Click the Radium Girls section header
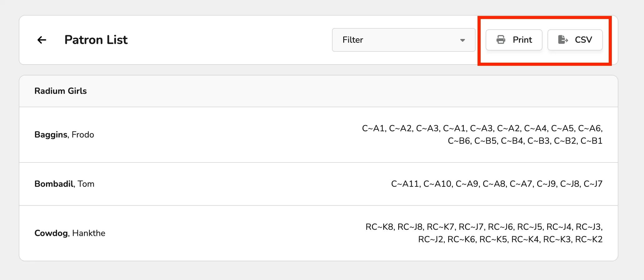The height and width of the screenshot is (280, 644). click(x=319, y=91)
